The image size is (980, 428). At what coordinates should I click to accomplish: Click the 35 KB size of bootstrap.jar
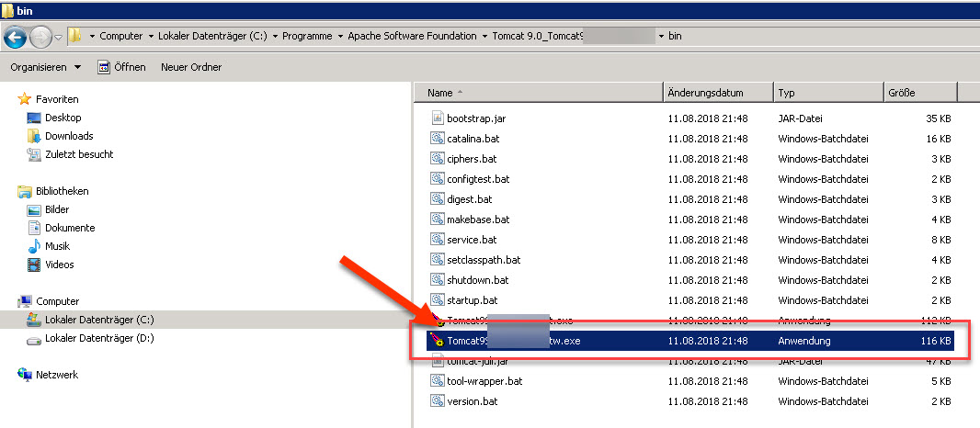(939, 118)
